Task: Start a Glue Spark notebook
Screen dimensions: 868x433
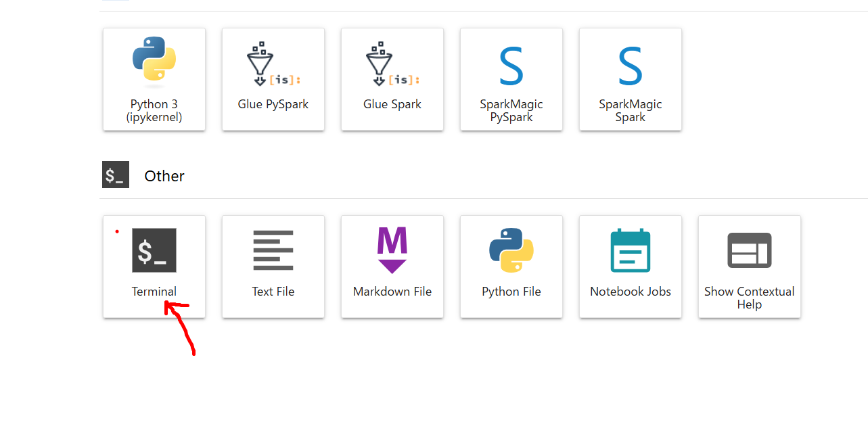Action: point(392,79)
